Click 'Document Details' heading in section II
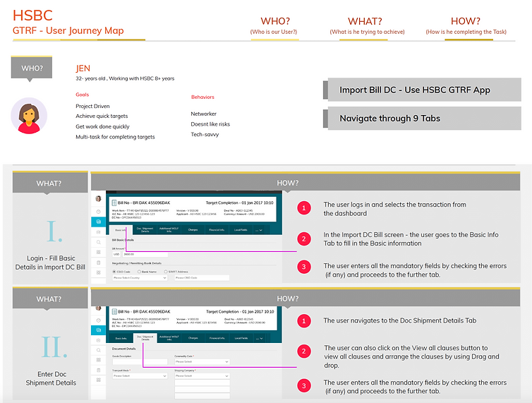Viewport: 532px width, 403px height. pos(124,349)
